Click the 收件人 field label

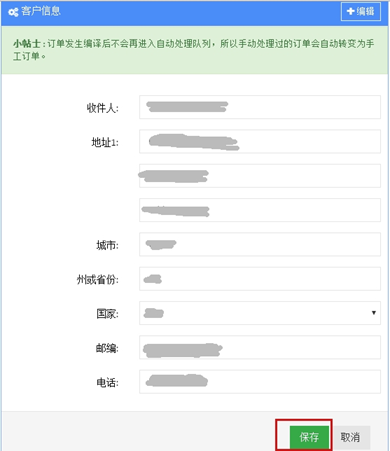[103, 108]
